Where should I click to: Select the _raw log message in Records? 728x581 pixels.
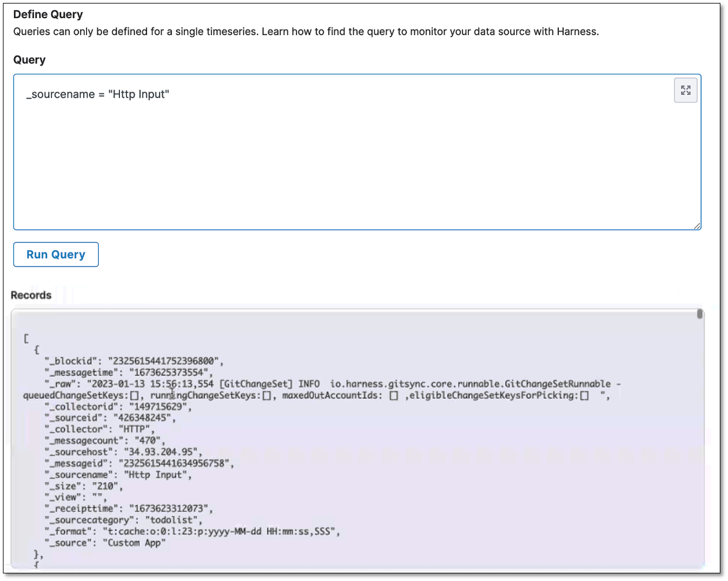(x=234, y=384)
